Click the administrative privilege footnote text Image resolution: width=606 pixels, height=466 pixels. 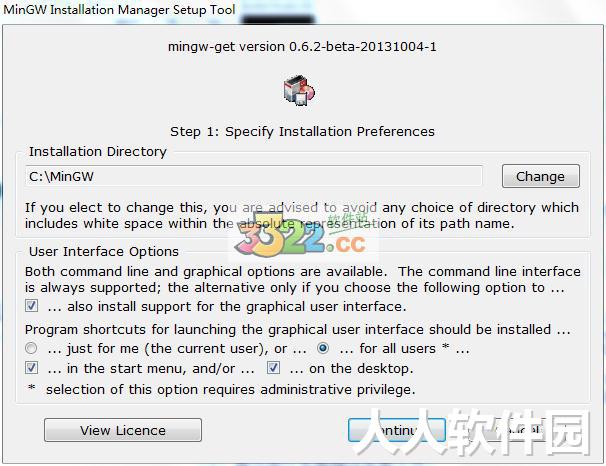(x=230, y=389)
